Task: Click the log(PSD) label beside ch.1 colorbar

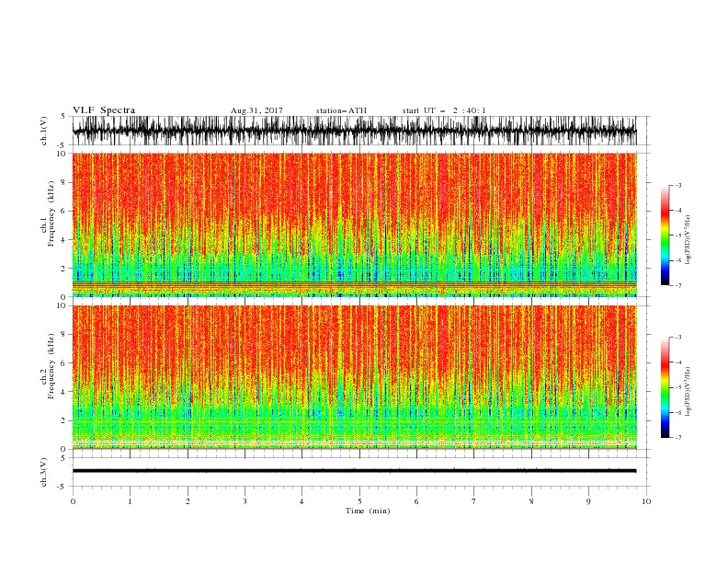Action: [x=688, y=240]
